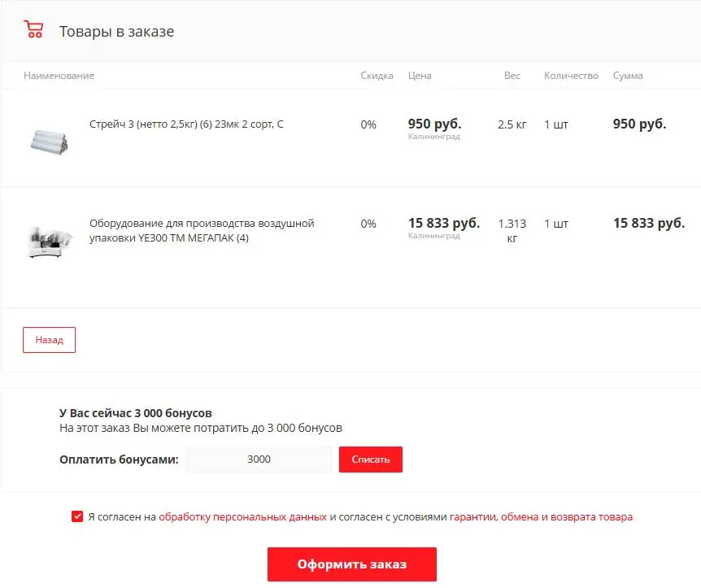This screenshot has width=701, height=588.
Task: Open 'обработку персональных данных' link
Action: (242, 516)
